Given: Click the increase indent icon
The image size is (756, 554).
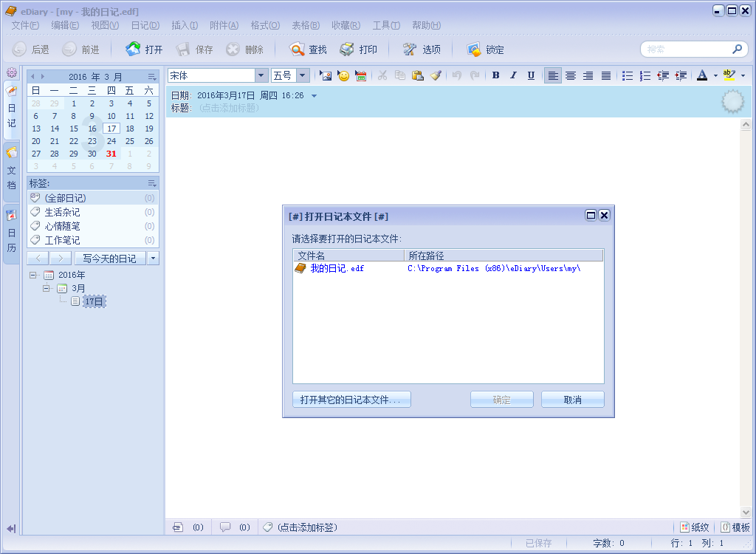Looking at the screenshot, I should point(680,75).
